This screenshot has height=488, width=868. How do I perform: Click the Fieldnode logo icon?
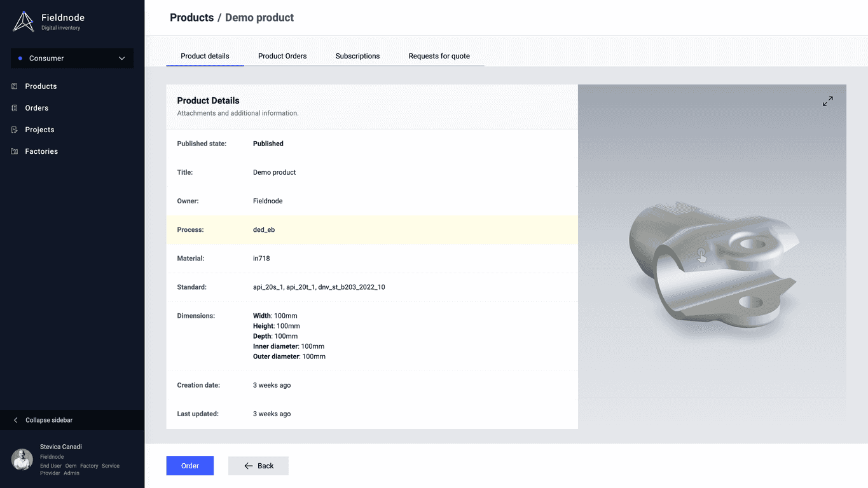24,22
